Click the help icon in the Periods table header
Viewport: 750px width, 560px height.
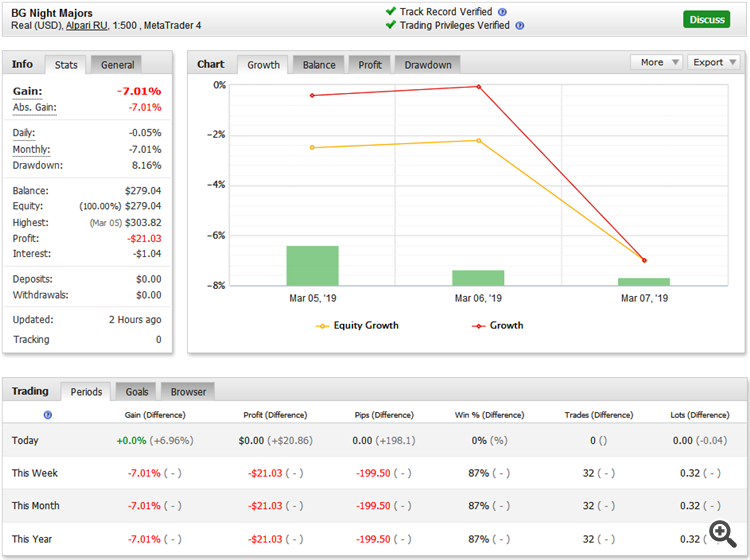(48, 415)
